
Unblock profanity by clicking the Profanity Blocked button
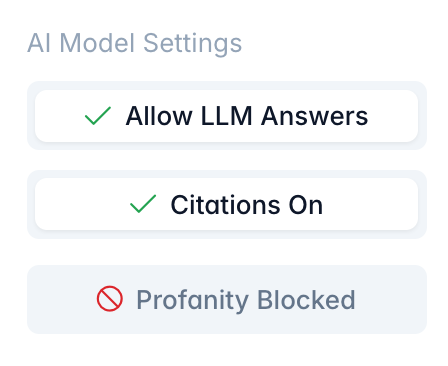[227, 299]
